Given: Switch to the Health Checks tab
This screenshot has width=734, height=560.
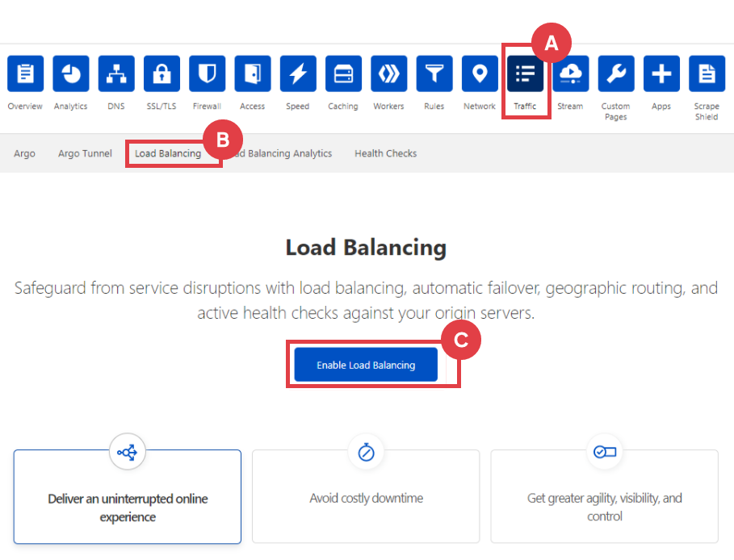Looking at the screenshot, I should 385,153.
